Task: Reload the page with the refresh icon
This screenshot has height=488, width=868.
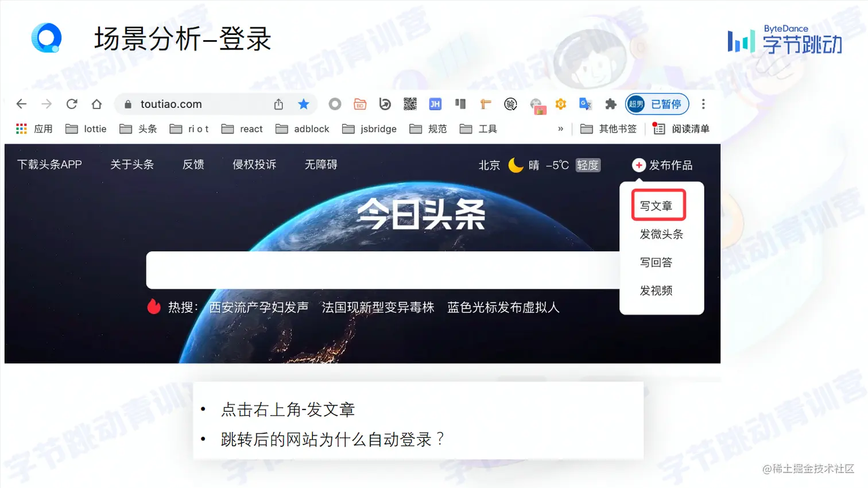Action: (72, 104)
